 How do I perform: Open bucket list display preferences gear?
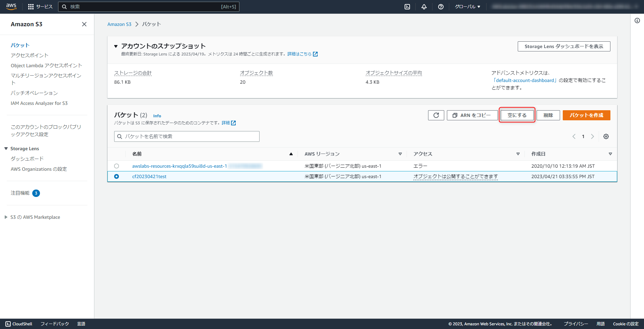[x=606, y=136]
